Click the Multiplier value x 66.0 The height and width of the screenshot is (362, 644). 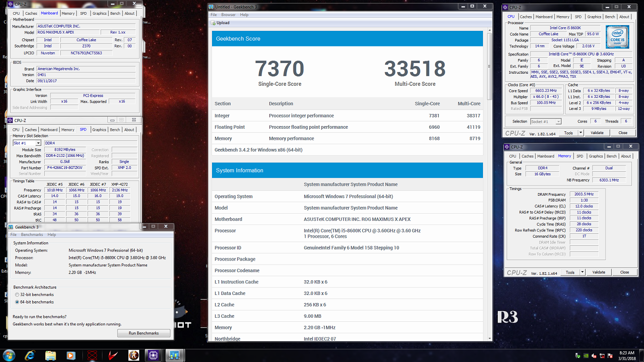546,97
